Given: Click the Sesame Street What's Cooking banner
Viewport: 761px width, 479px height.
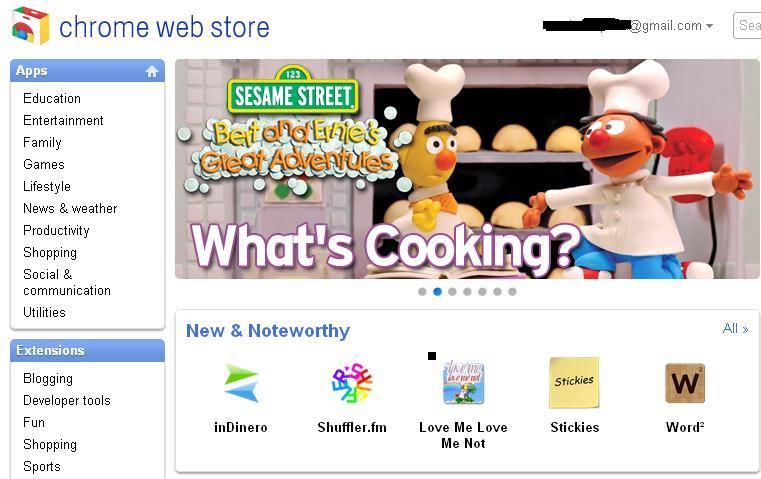Looking at the screenshot, I should click(467, 169).
